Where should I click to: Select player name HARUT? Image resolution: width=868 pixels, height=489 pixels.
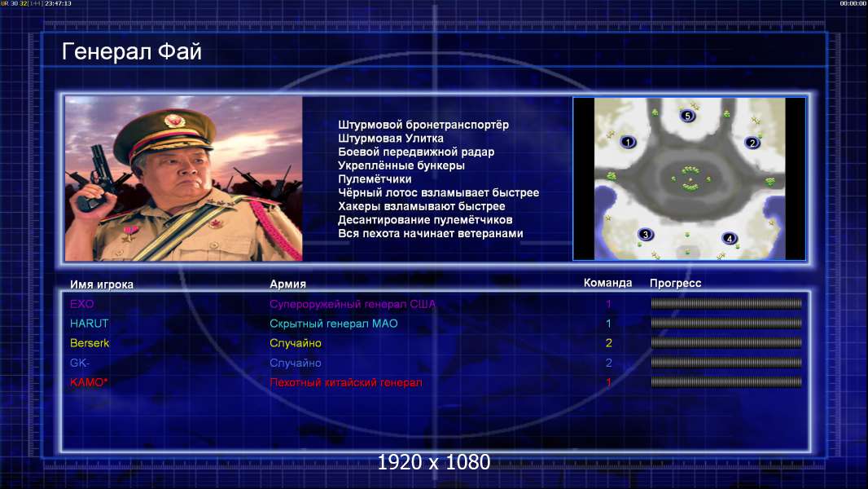89,323
